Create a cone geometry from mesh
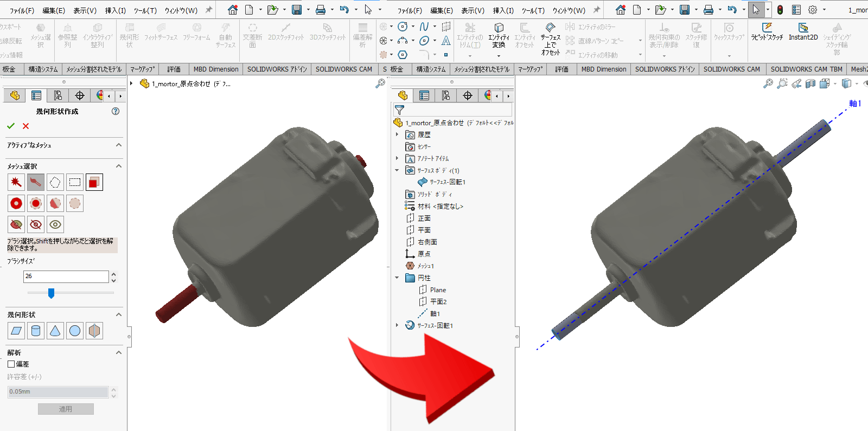The height and width of the screenshot is (431, 868). (55, 331)
